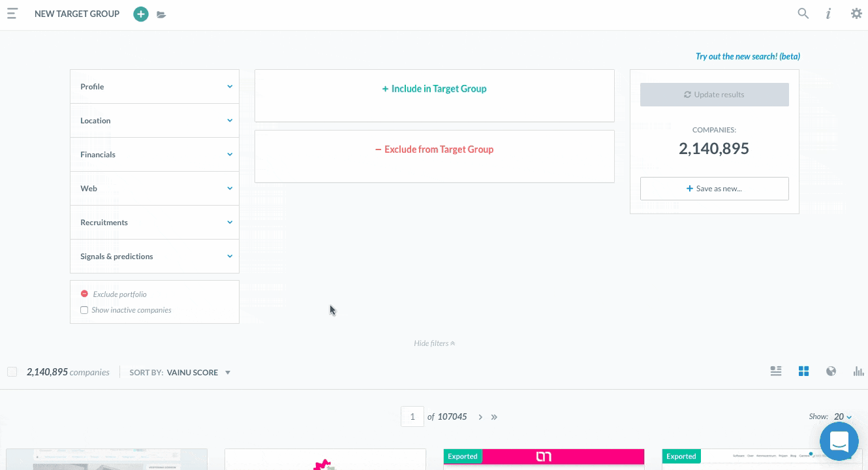Open saved target groups folder icon

pyautogui.click(x=161, y=14)
